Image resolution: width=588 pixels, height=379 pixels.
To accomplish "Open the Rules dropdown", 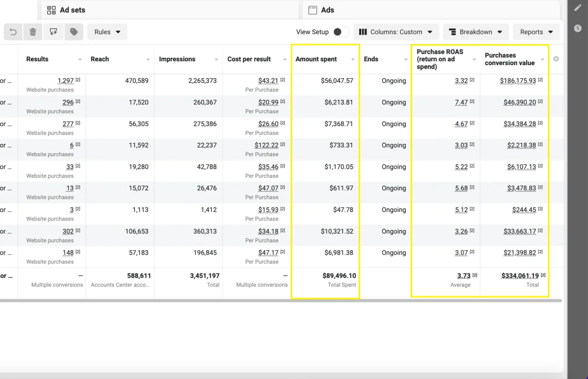I will (x=107, y=32).
